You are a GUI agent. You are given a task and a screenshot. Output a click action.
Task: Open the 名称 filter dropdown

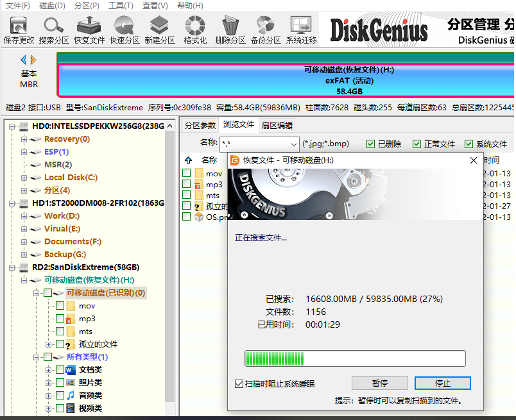coord(293,144)
